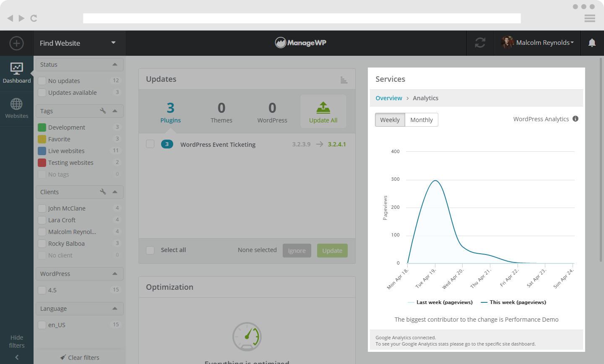
Task: Switch to the Plugins updates tab
Action: pos(170,112)
